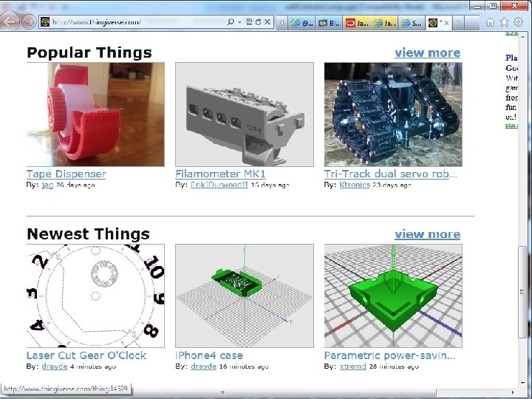
Task: Open Favorites with the star icon
Action: tap(504, 22)
